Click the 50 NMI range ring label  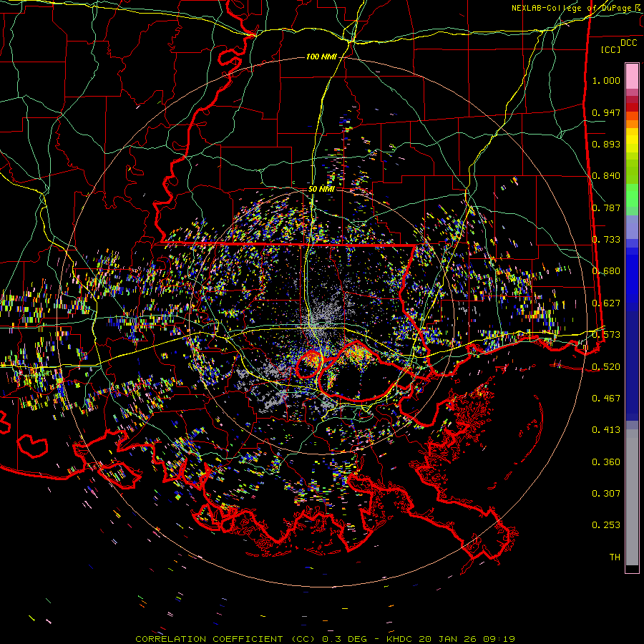click(321, 190)
